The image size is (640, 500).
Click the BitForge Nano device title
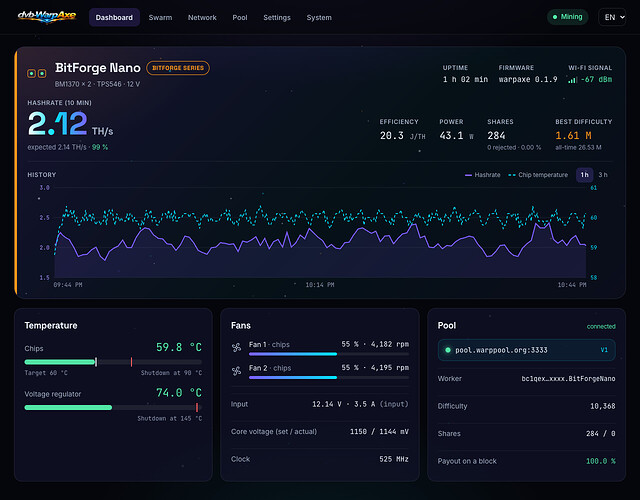coord(98,68)
